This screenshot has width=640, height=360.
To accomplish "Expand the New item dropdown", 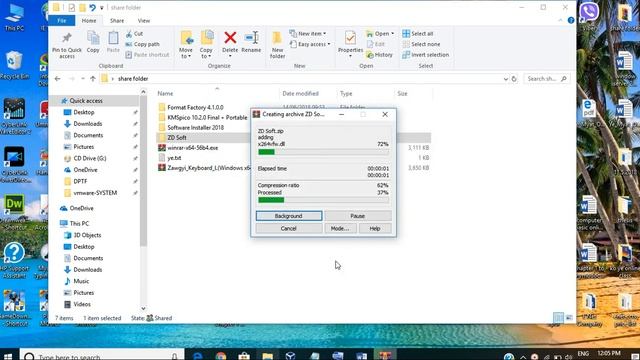I will [x=308, y=33].
